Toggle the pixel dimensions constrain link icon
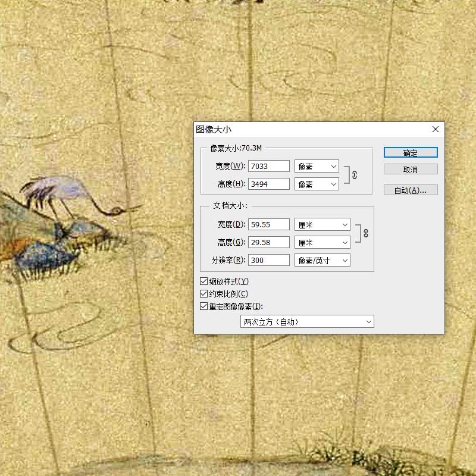 [355, 175]
